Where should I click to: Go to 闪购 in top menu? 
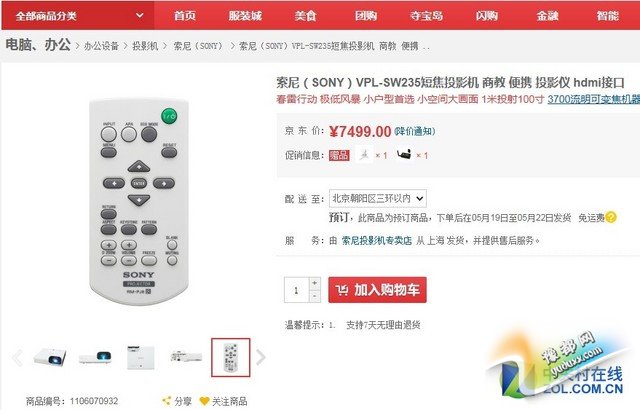(x=487, y=16)
